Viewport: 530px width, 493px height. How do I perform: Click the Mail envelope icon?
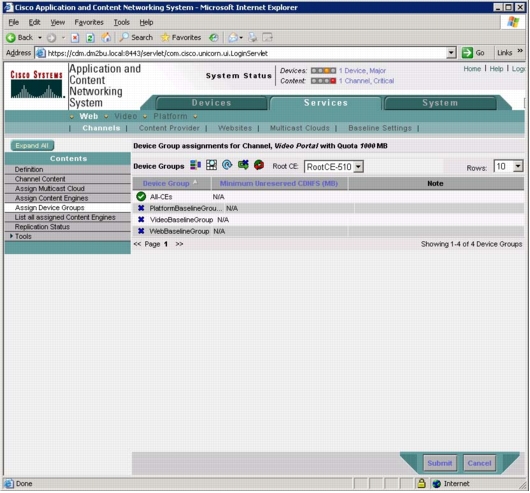[x=233, y=38]
